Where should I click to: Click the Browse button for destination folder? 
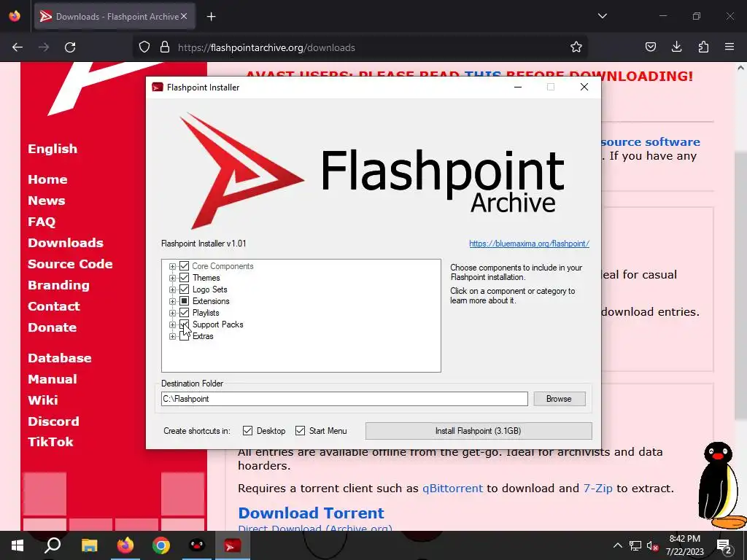[x=559, y=399]
